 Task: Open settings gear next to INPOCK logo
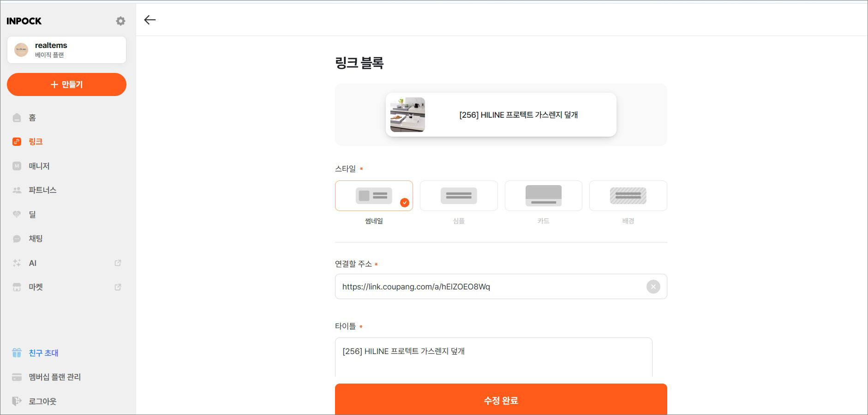pyautogui.click(x=120, y=21)
